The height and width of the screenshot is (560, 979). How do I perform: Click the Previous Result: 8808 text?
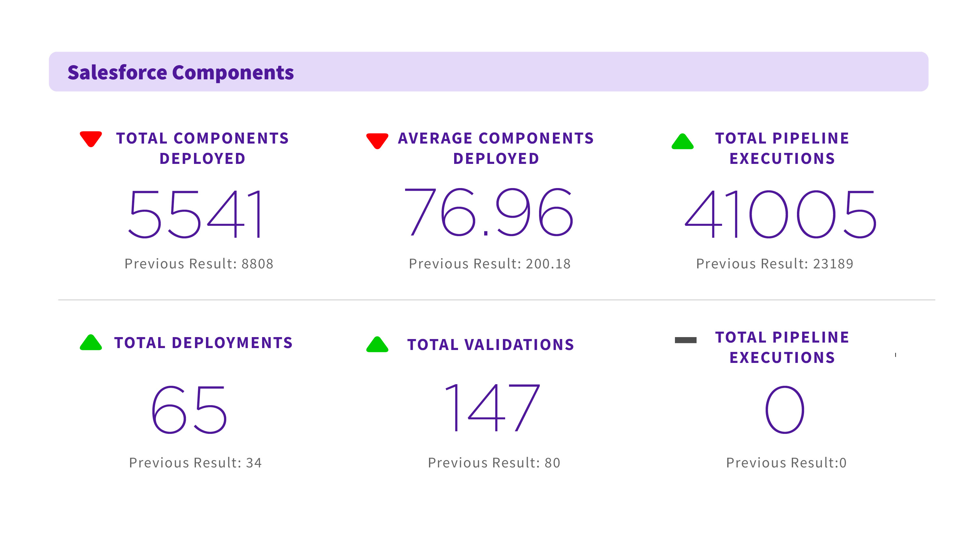pos(199,264)
